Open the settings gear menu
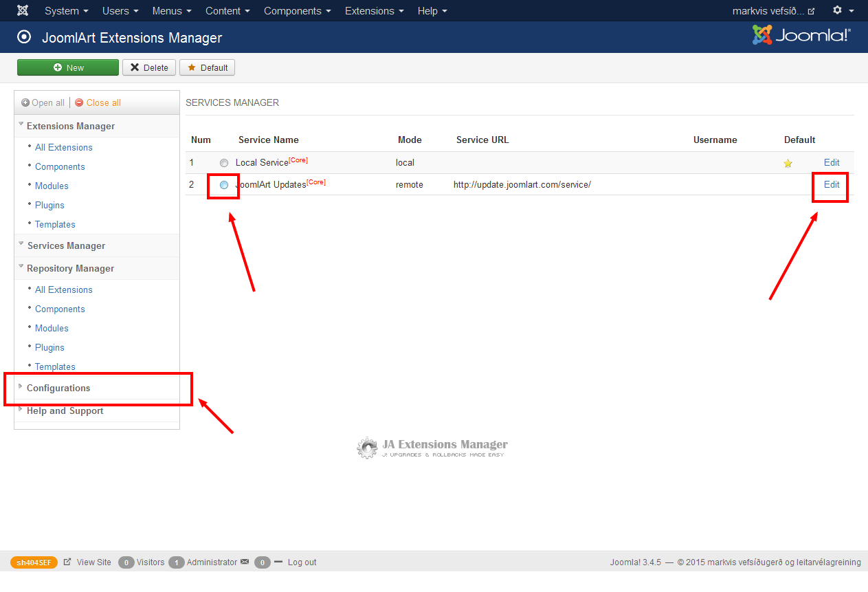 (x=843, y=10)
